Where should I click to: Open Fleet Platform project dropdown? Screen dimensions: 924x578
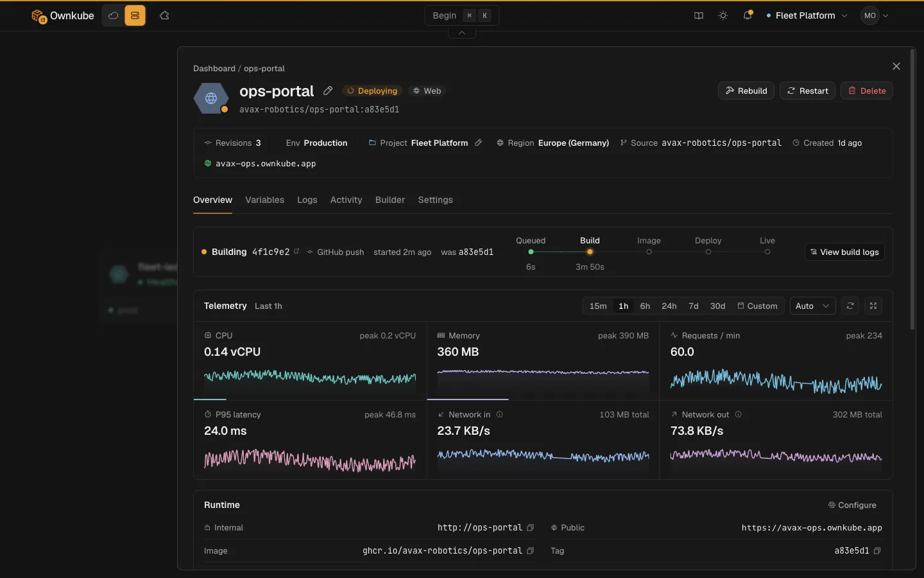807,15
